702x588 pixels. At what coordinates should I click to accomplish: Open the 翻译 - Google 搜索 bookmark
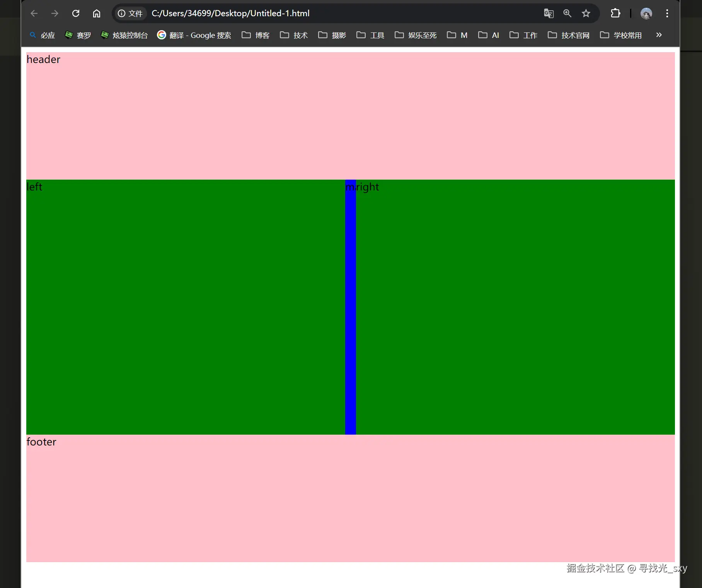tap(194, 35)
